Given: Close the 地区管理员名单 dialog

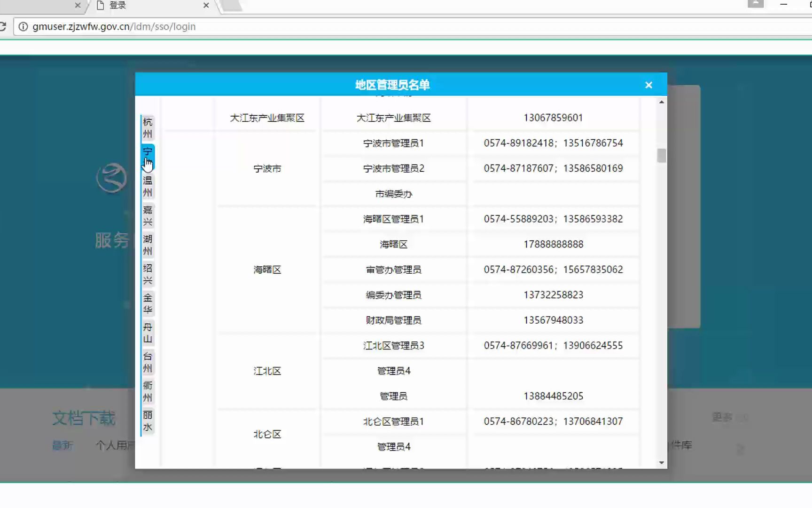Looking at the screenshot, I should (648, 85).
